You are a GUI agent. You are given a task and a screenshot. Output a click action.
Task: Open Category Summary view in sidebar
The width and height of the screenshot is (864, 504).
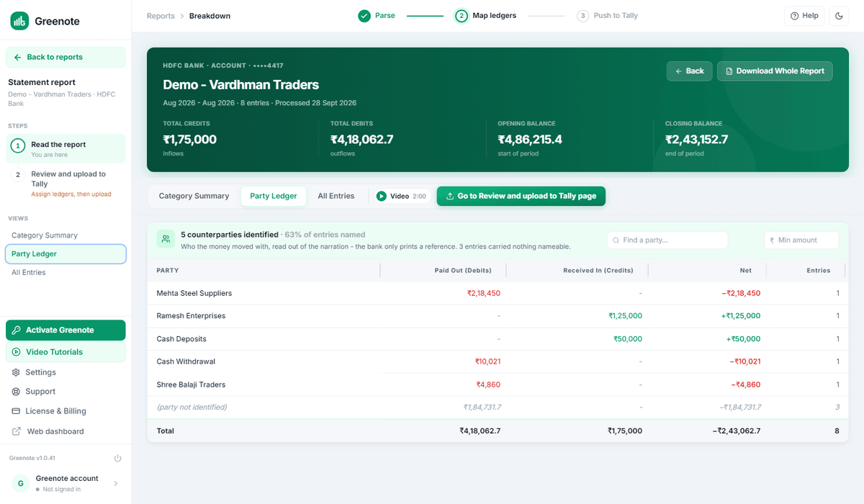pyautogui.click(x=66, y=235)
